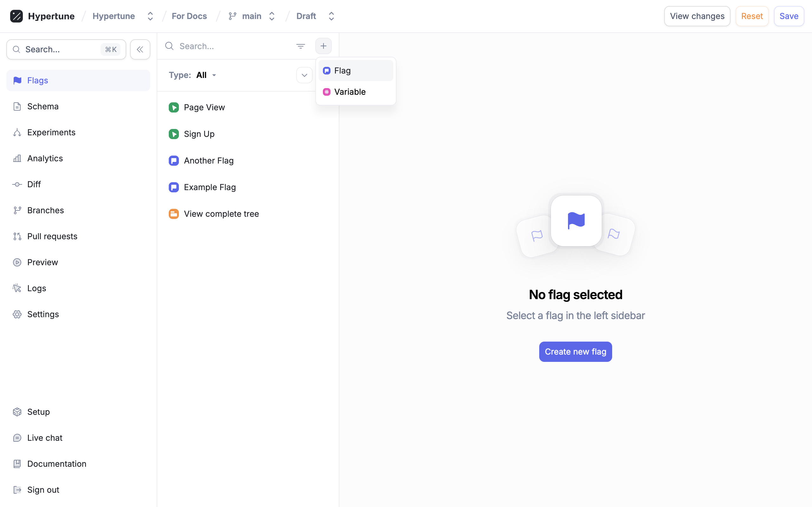The height and width of the screenshot is (507, 812).
Task: Click the orange Reset button
Action: click(752, 16)
